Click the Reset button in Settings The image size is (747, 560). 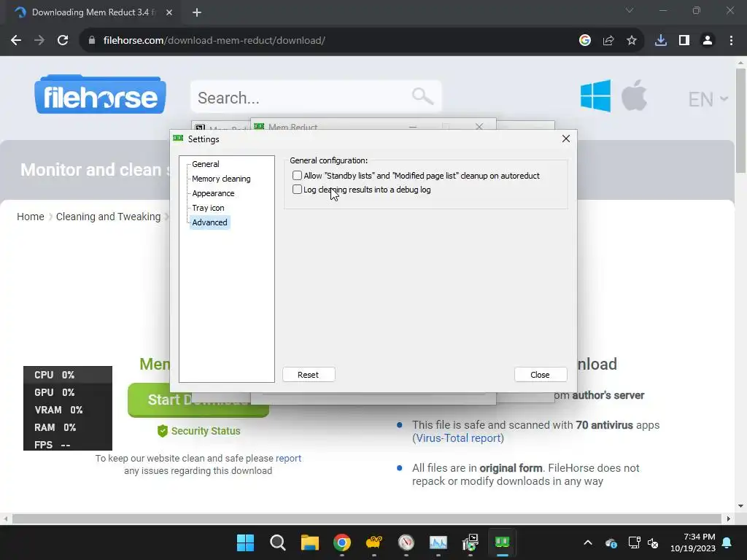click(x=309, y=375)
